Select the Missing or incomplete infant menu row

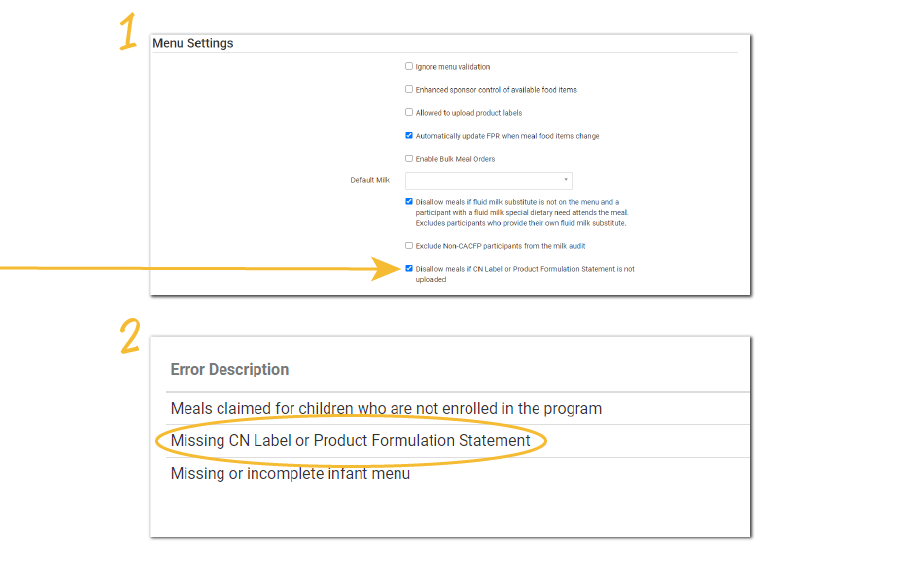tap(290, 473)
